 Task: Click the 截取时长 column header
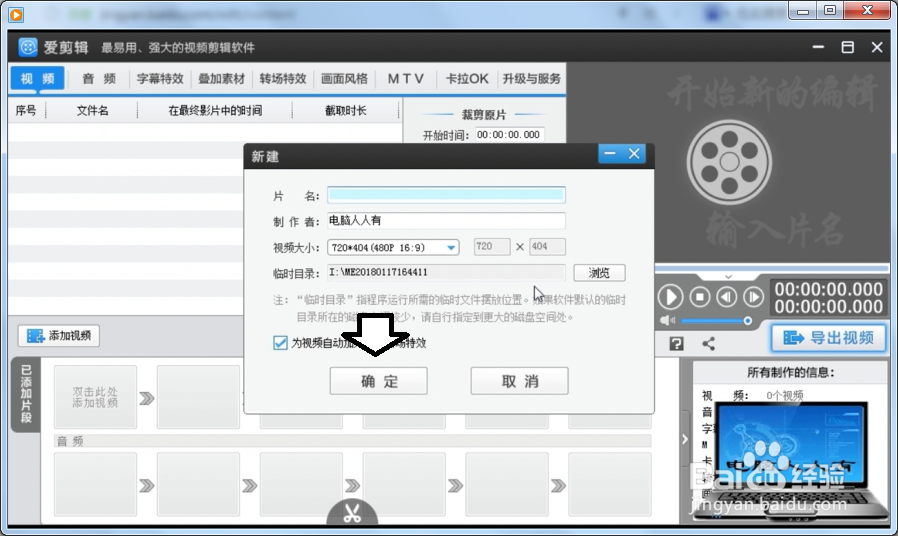click(x=345, y=111)
